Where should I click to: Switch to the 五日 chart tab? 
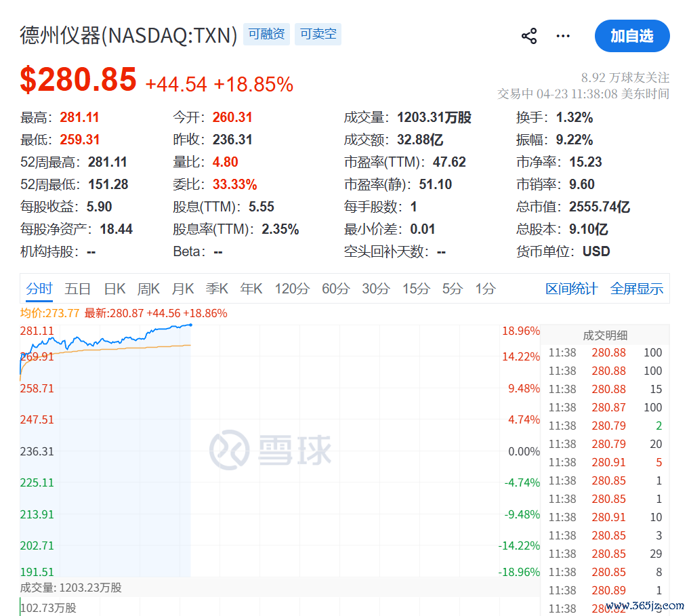coord(78,289)
